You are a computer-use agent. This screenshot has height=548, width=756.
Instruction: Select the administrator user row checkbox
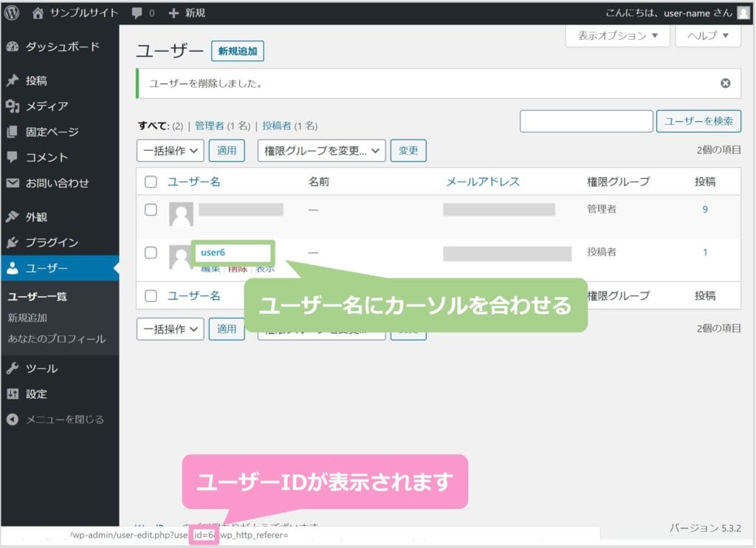(x=151, y=210)
